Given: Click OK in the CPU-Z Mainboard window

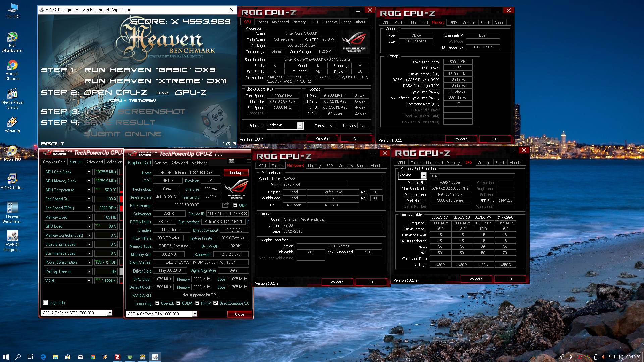Looking at the screenshot, I should pos(371,282).
